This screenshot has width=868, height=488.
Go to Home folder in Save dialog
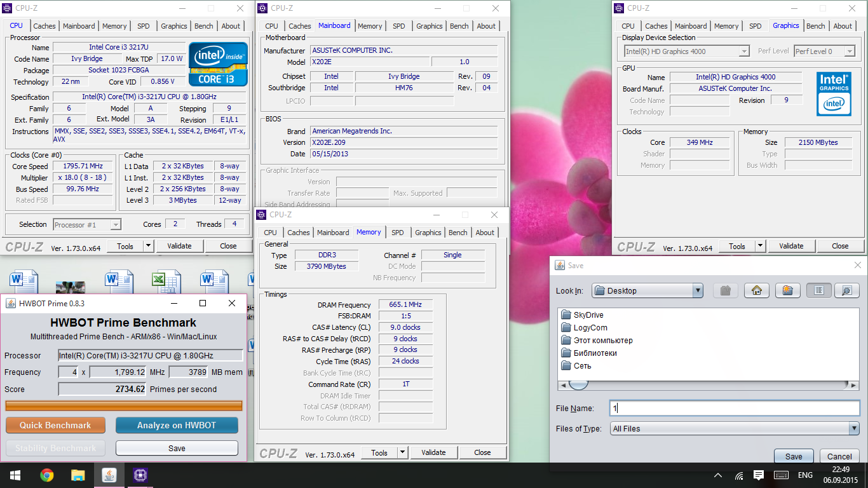(756, 290)
